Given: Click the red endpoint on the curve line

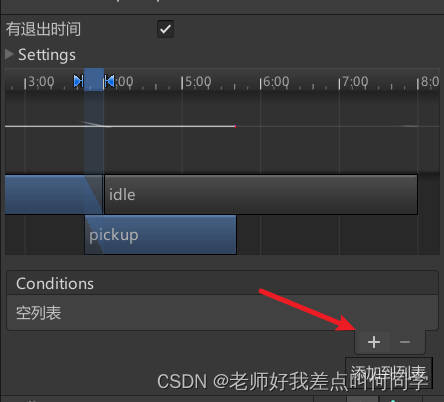Looking at the screenshot, I should [235, 126].
